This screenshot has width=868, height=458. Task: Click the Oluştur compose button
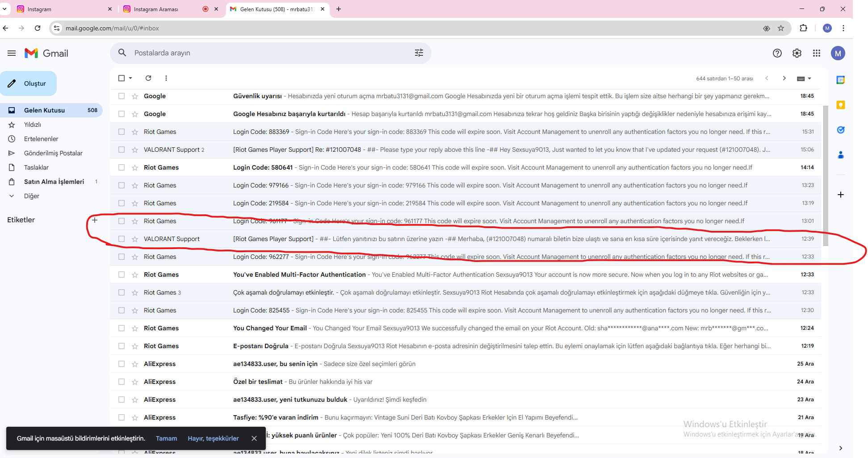coord(29,83)
